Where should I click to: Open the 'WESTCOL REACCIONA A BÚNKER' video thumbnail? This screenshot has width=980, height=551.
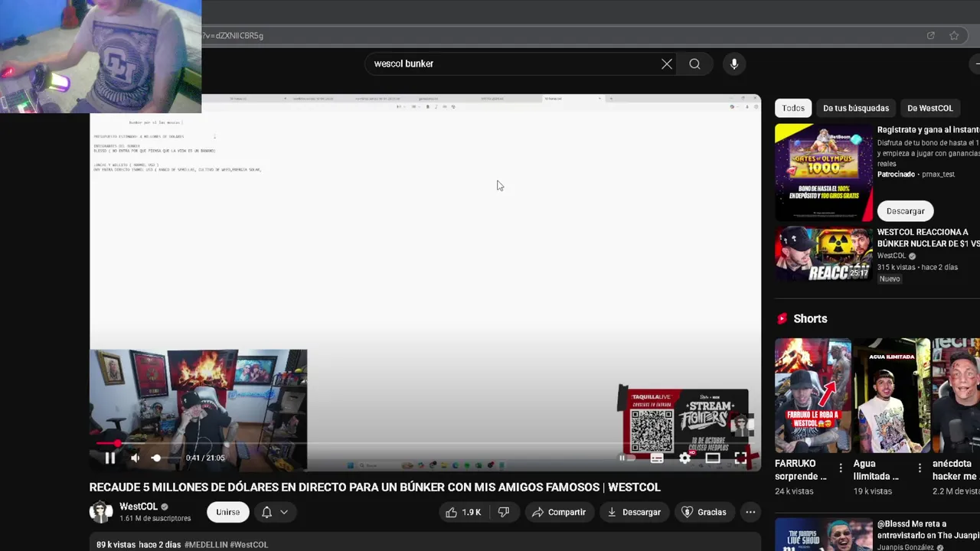[824, 255]
